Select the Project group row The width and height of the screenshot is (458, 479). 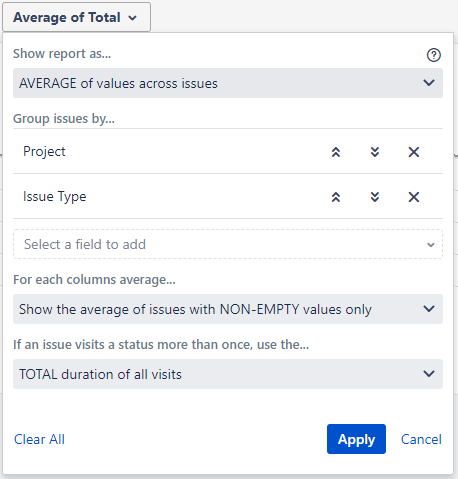(x=228, y=151)
